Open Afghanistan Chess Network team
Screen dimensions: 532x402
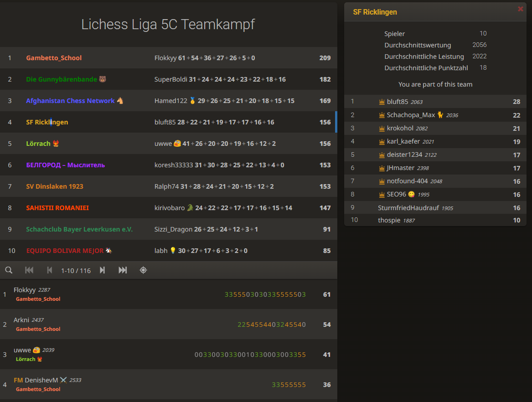70,101
